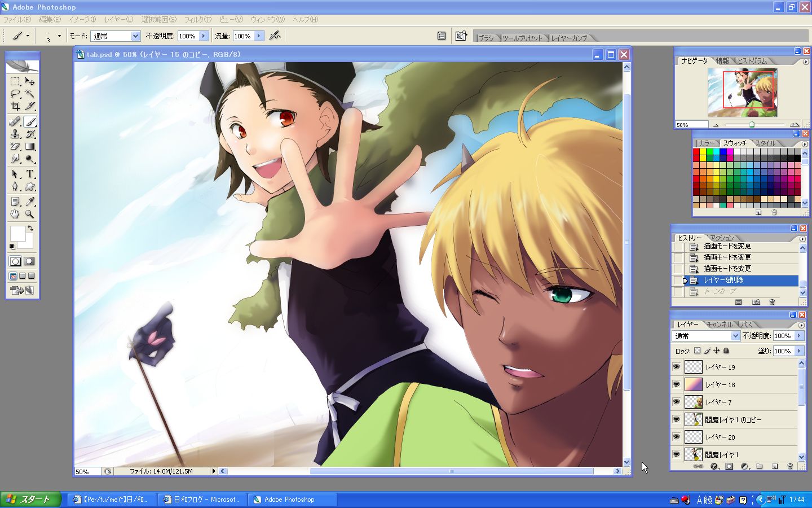812x508 pixels.
Task: Swap foreground and background colors
Action: pyautogui.click(x=30, y=228)
